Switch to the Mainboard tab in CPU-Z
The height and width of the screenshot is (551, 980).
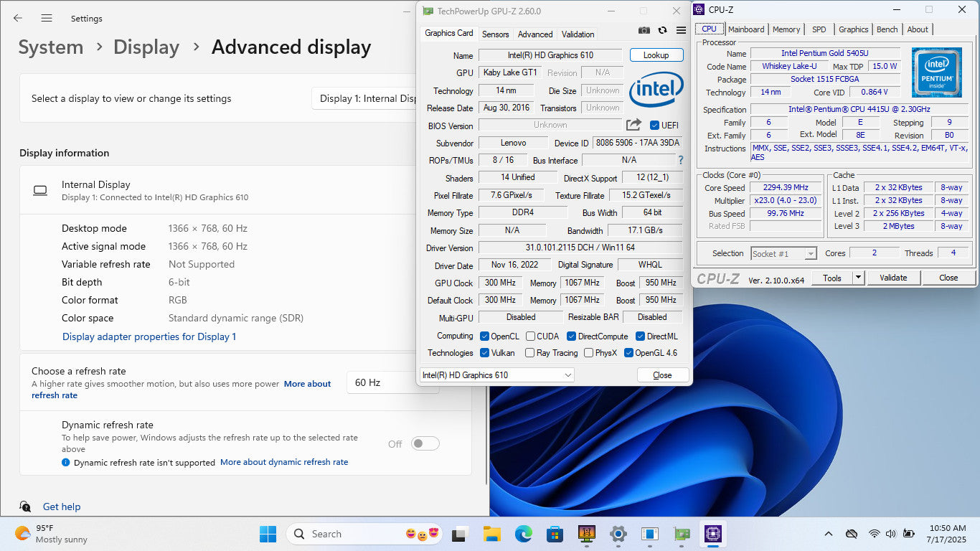(746, 29)
